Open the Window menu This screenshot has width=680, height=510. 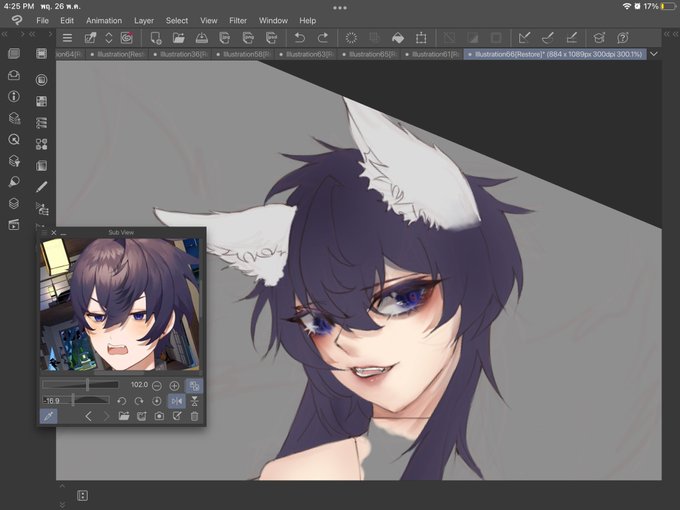273,20
